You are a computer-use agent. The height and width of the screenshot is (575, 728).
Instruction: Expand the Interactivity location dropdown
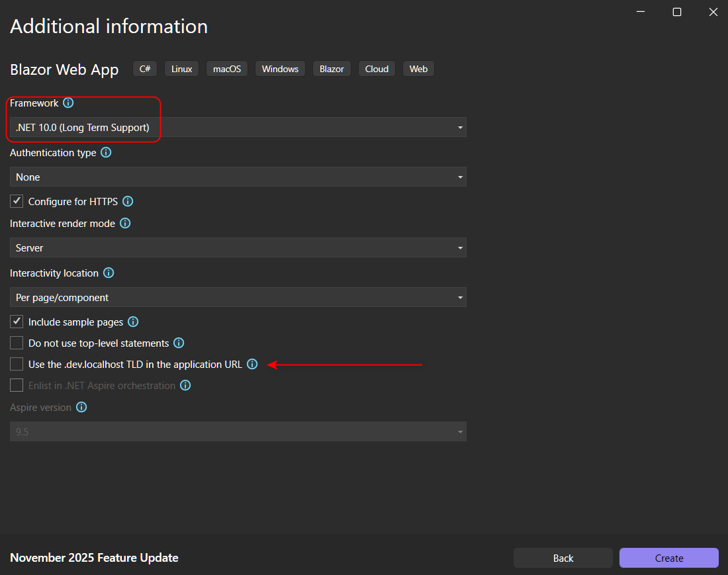point(238,298)
